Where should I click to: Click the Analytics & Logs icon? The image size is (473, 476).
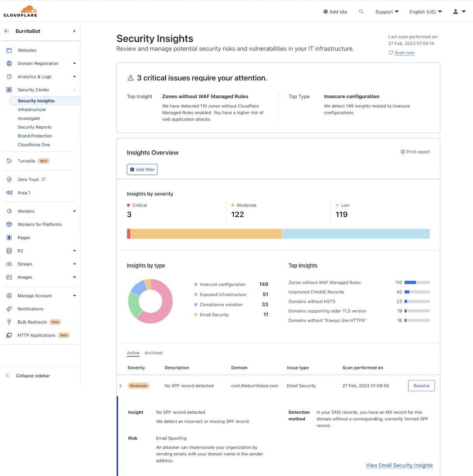[x=9, y=76]
